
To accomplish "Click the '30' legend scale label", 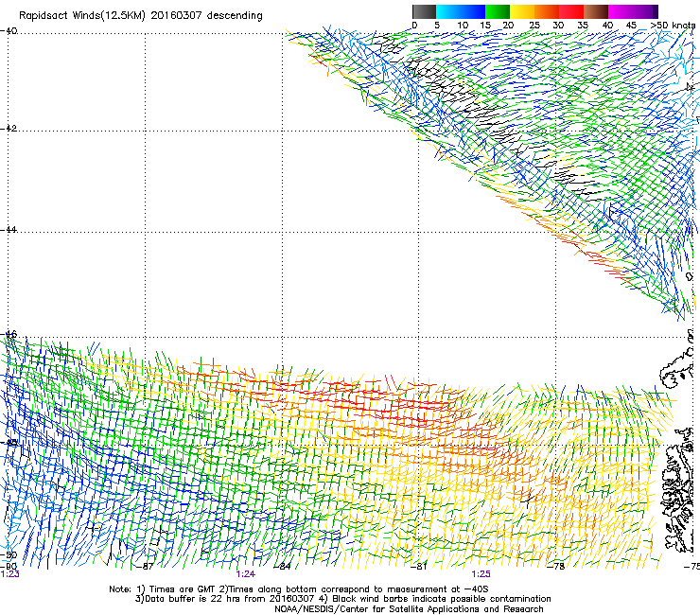I will pos(558,26).
